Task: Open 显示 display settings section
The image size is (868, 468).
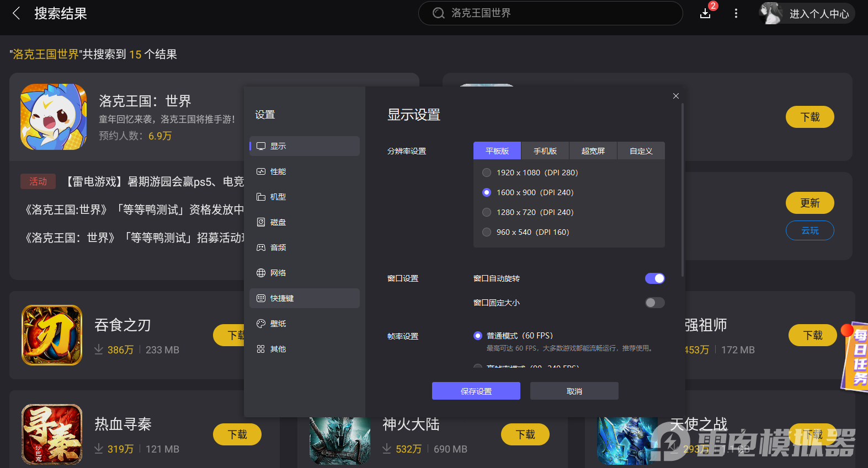Action: [305, 146]
